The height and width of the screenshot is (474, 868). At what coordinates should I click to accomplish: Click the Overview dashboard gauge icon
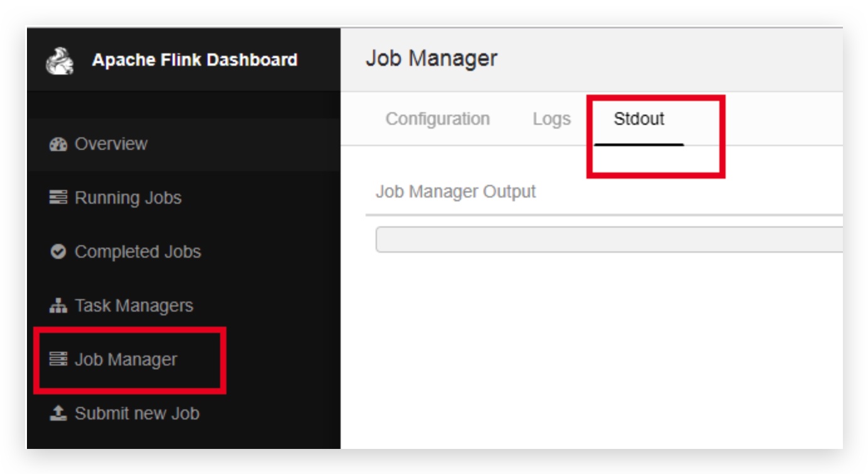[x=58, y=144]
